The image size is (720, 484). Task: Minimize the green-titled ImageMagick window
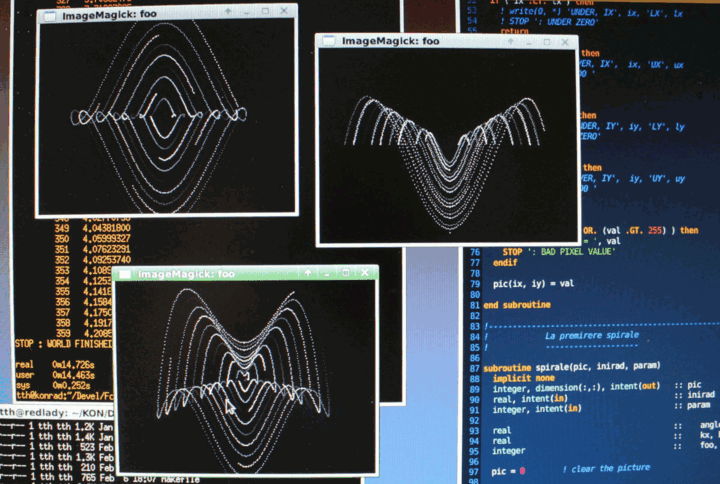pos(327,273)
